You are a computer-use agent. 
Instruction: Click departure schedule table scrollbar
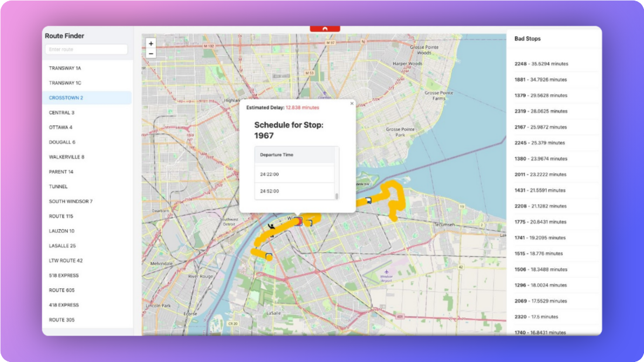337,196
